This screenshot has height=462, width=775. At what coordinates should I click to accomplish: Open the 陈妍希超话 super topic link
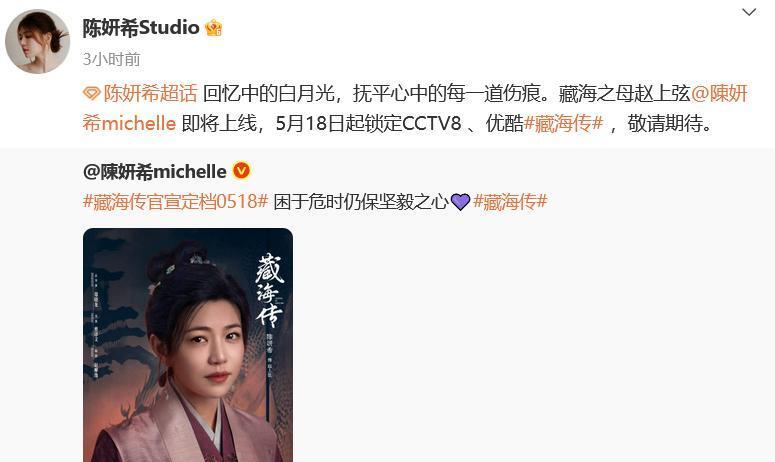coord(150,93)
